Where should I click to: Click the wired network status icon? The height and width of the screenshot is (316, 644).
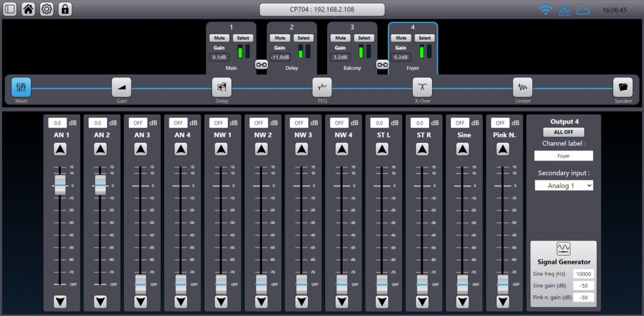coord(564,11)
